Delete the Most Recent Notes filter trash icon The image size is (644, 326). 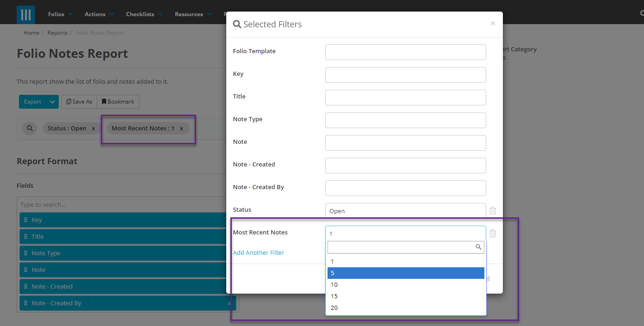click(492, 233)
